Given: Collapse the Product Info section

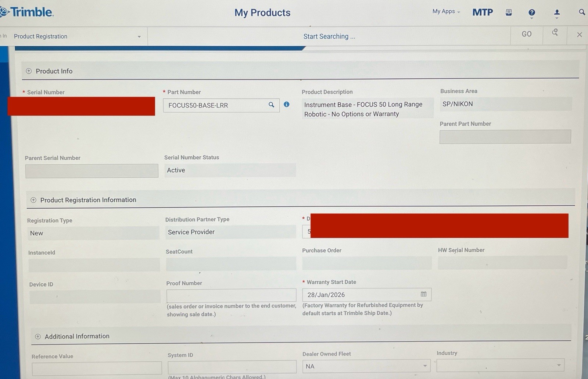Looking at the screenshot, I should click(x=29, y=71).
